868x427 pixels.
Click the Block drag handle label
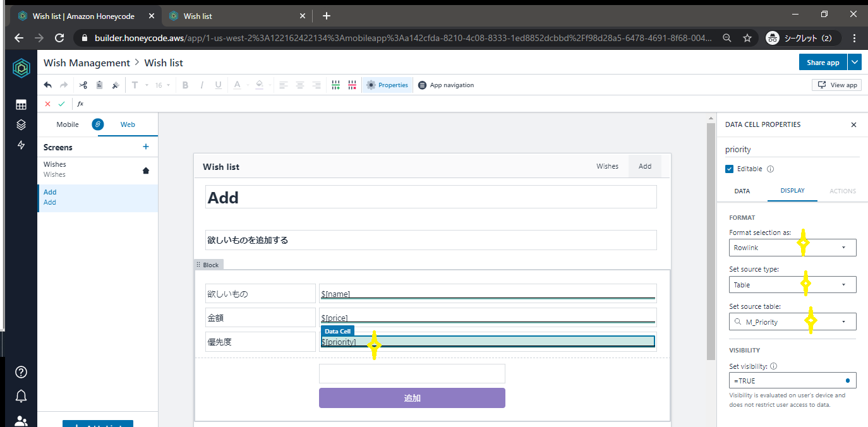208,265
